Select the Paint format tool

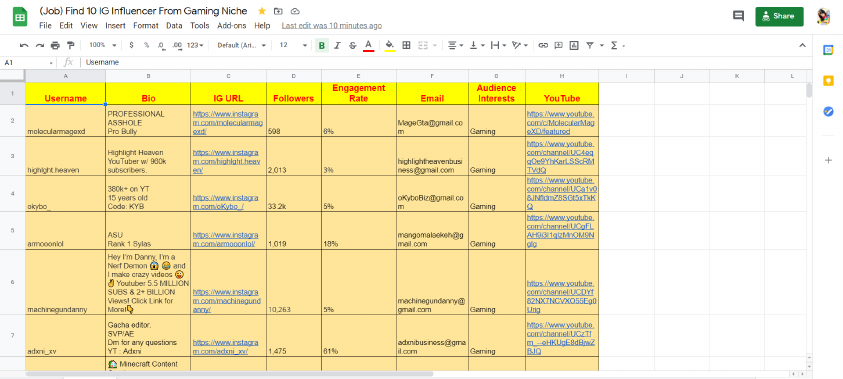coord(70,46)
